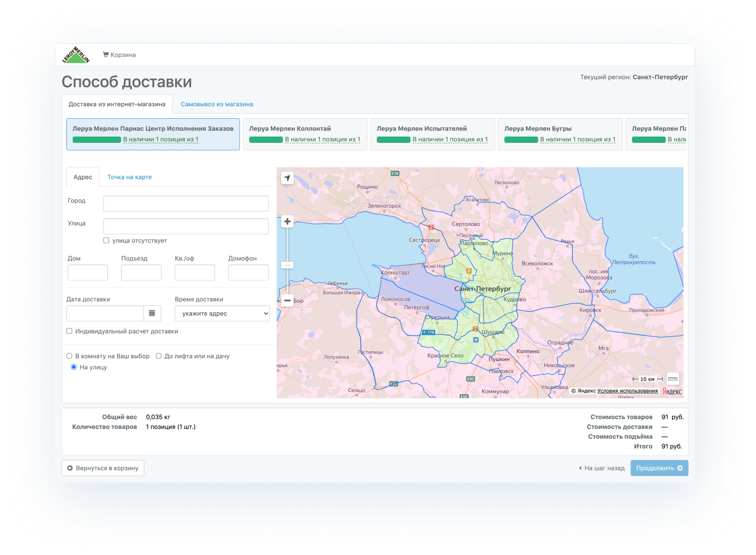This screenshot has width=756, height=555.
Task: Click Шлиссельбург label on the map
Action: [x=597, y=291]
